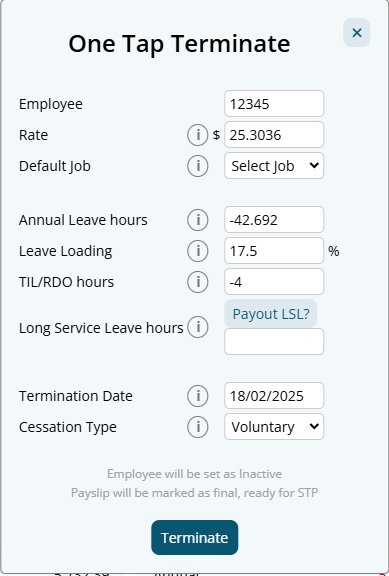Viewport: 389px width, 576px height.
Task: Show info for Default Job
Action: point(198,166)
